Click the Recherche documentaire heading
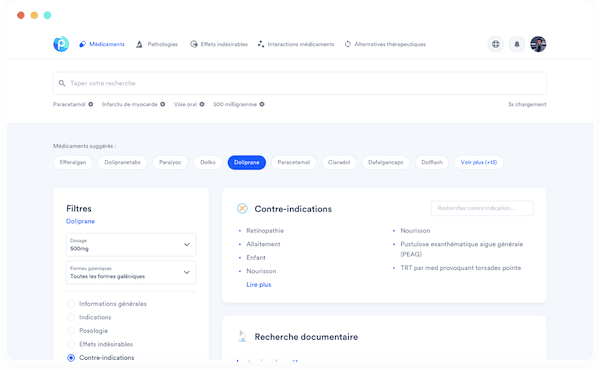Viewport: 600px width, 370px height. pos(306,337)
